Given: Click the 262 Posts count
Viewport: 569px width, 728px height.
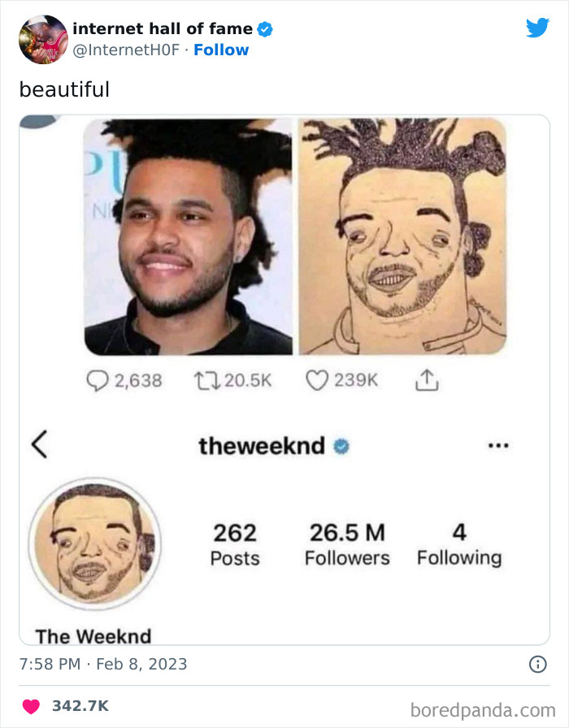Looking at the screenshot, I should pos(235,544).
